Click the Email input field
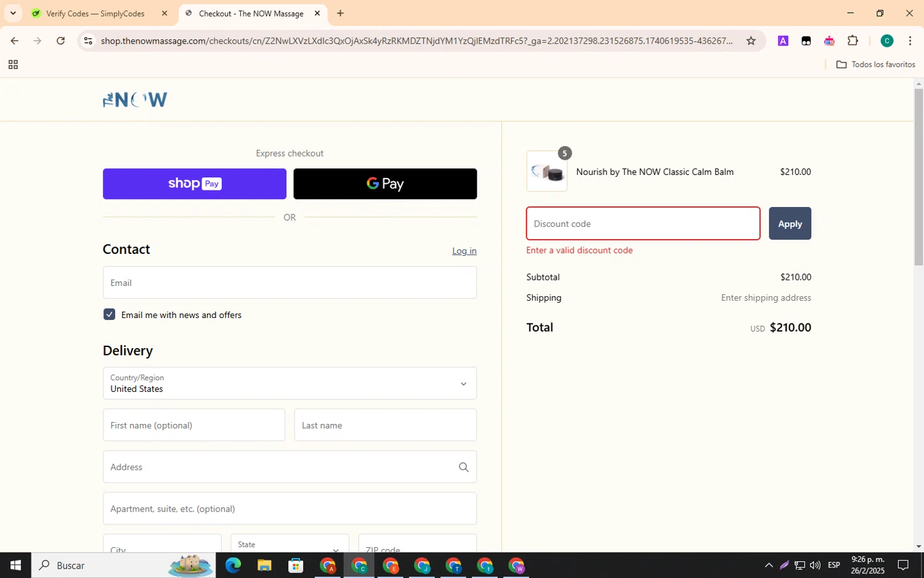Viewport: 924px width, 578px height. tap(290, 283)
